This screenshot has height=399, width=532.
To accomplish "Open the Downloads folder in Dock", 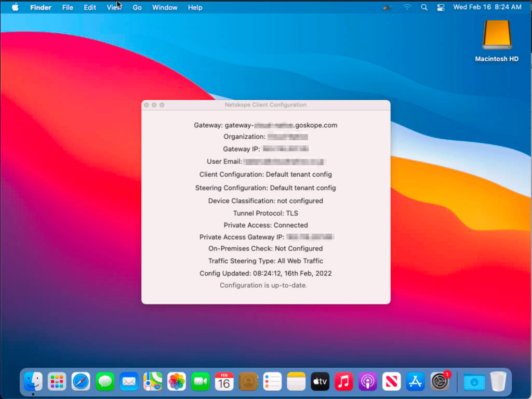I will point(474,382).
